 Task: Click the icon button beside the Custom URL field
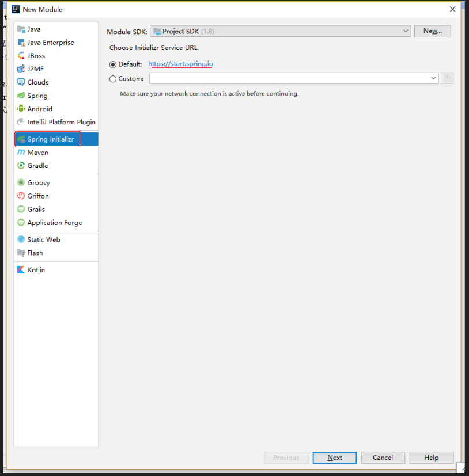pos(447,78)
